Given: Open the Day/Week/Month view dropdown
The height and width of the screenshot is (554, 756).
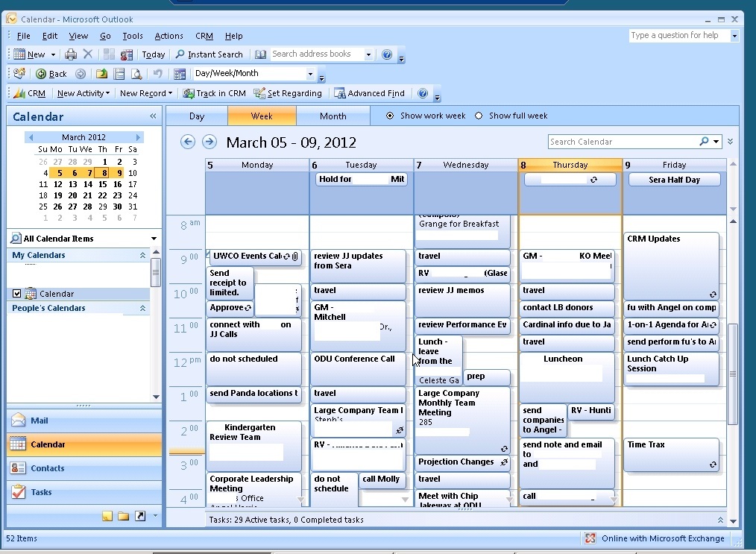Looking at the screenshot, I should click(310, 74).
